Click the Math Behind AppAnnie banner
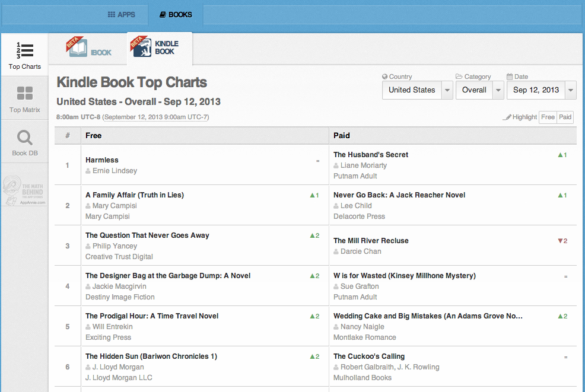This screenshot has width=585, height=392. click(x=24, y=190)
